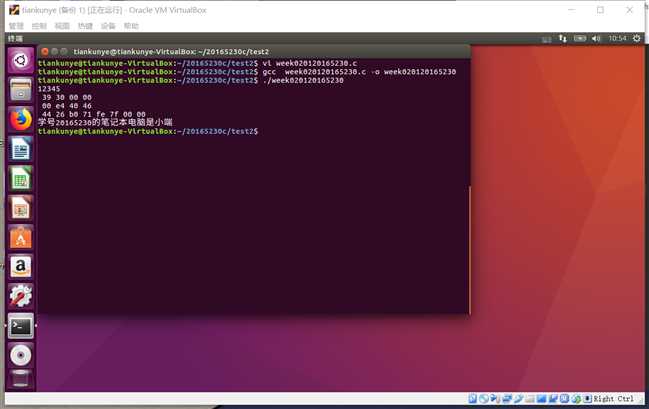Open the 帮助 menu in VirtualBox

coord(131,26)
